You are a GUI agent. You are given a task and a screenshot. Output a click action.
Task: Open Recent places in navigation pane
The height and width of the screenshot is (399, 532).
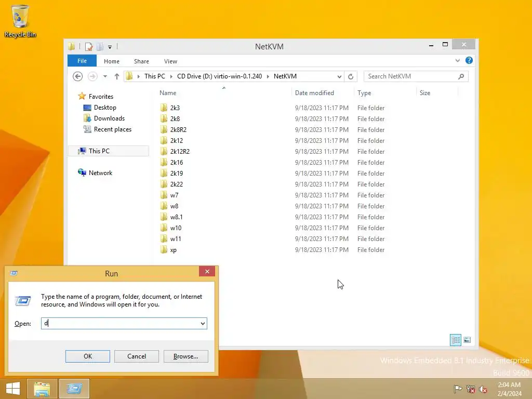[113, 129]
